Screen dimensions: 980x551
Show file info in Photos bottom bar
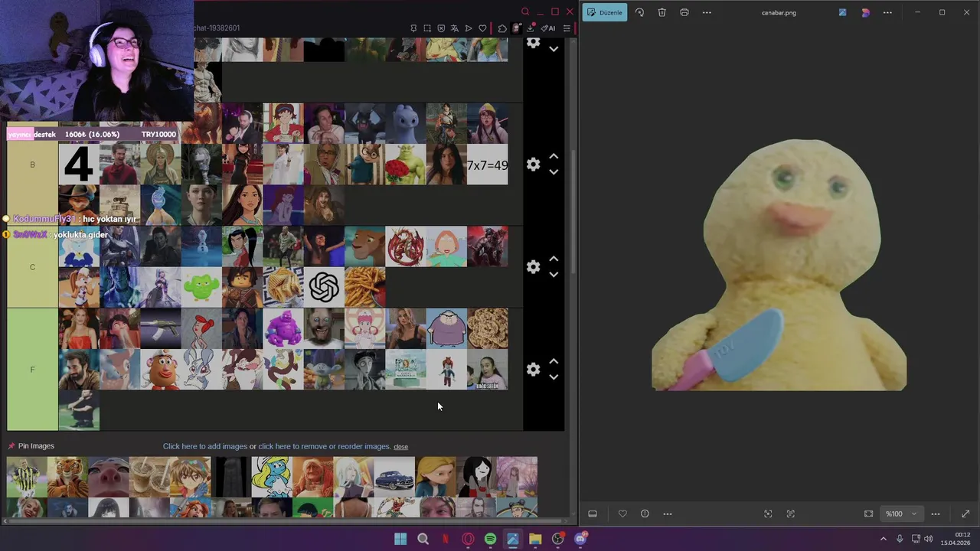645,514
